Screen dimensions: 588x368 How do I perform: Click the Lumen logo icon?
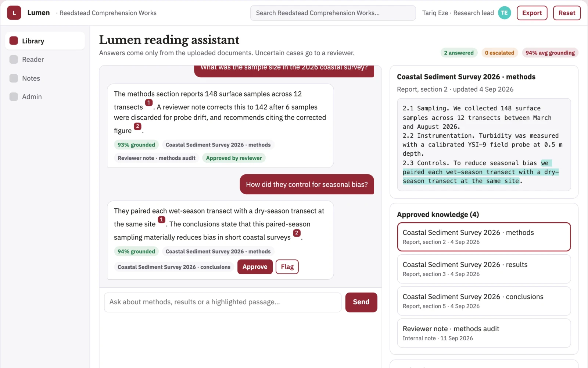coord(14,13)
